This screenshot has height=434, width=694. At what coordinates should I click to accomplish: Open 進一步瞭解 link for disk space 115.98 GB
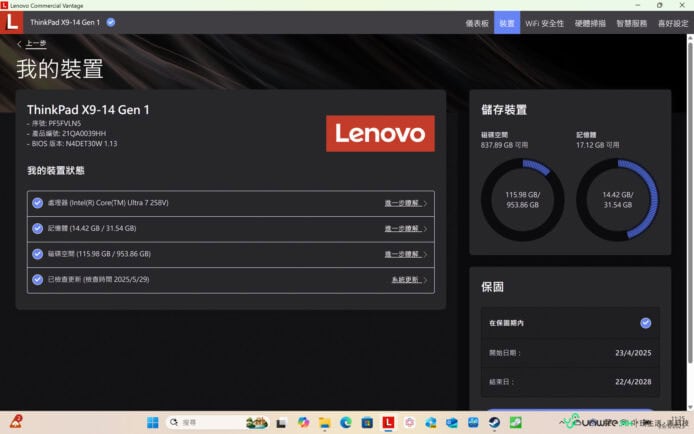click(401, 254)
